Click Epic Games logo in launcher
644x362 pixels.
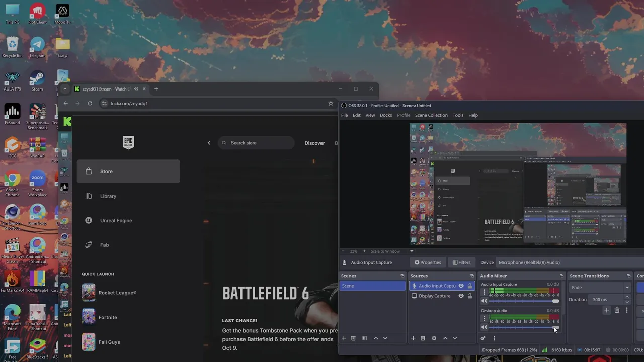(128, 142)
